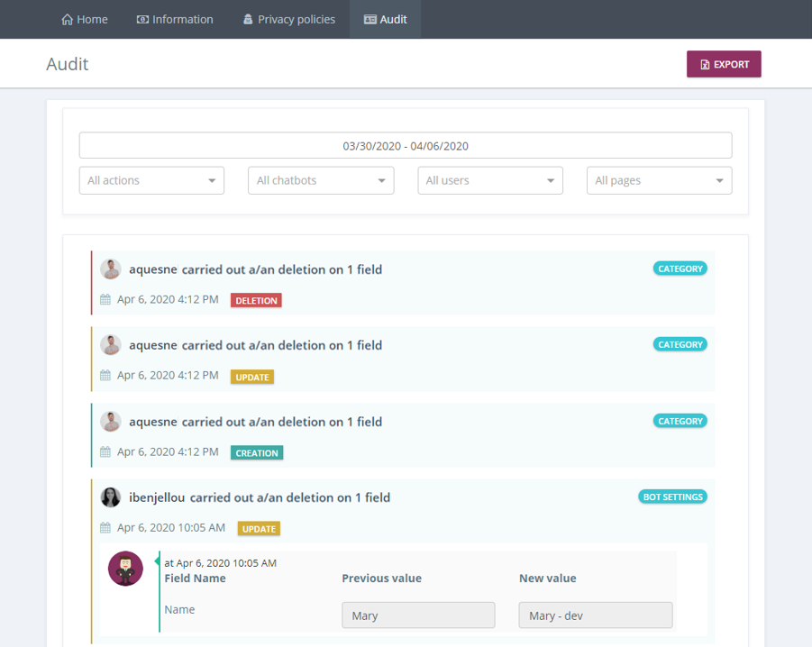The width and height of the screenshot is (812, 647).
Task: Click the Name field label
Action: tap(179, 610)
